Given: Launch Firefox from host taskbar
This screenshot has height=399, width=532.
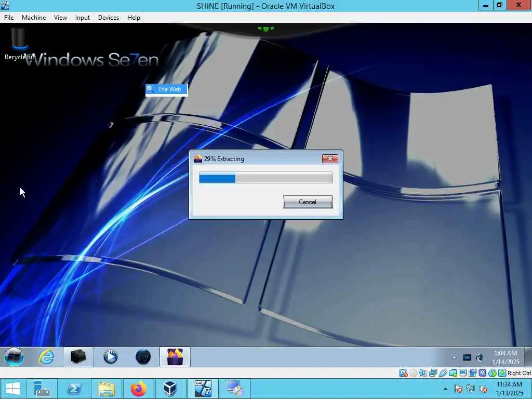Looking at the screenshot, I should coord(138,389).
